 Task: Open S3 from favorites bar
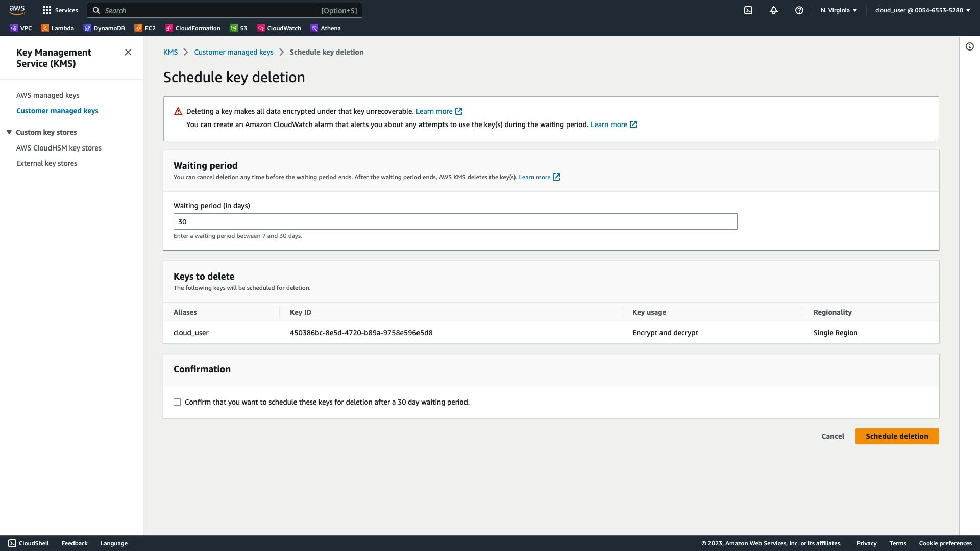(238, 28)
